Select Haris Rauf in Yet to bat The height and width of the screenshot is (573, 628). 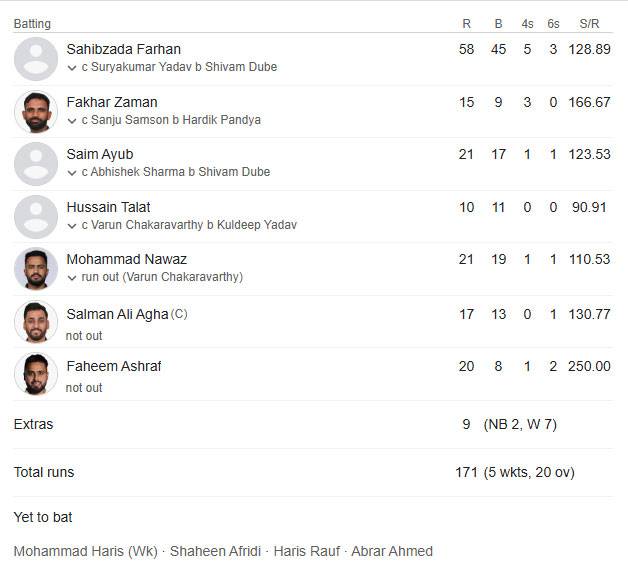click(x=307, y=551)
